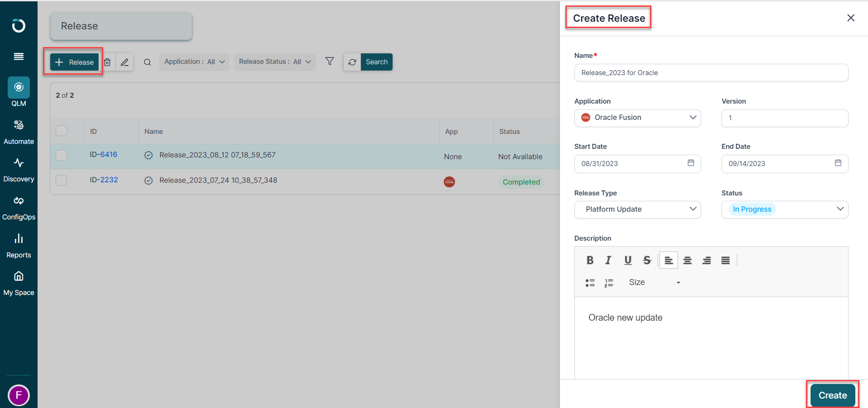Expand the Release Type dropdown
The width and height of the screenshot is (868, 408).
click(x=637, y=209)
